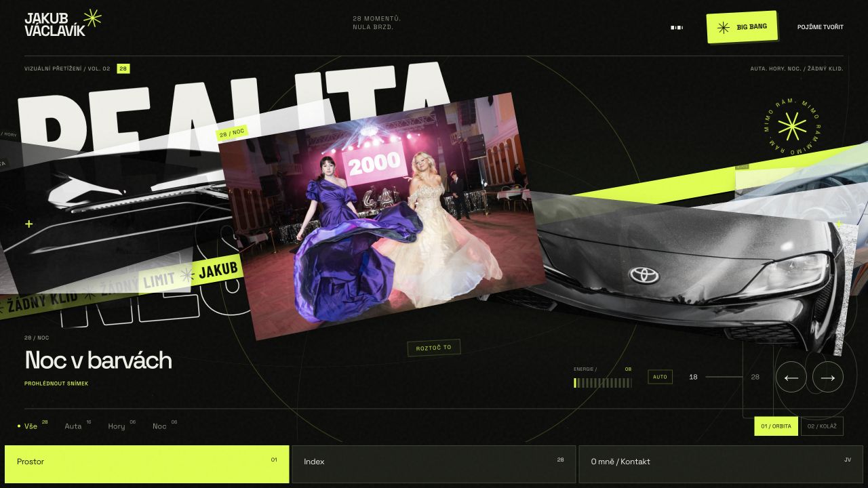Viewport: 868px width, 488px height.
Task: Click the circular Mimo Rám star badge
Action: coord(792,126)
